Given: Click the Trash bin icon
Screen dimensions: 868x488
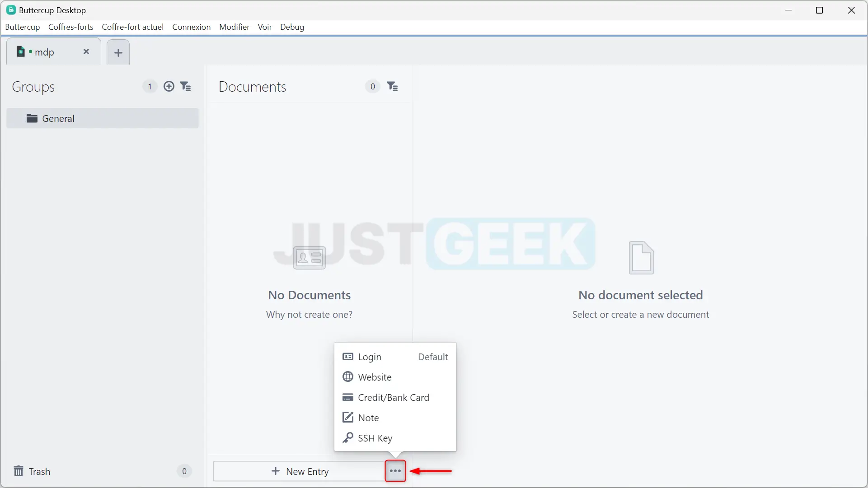Looking at the screenshot, I should [19, 471].
